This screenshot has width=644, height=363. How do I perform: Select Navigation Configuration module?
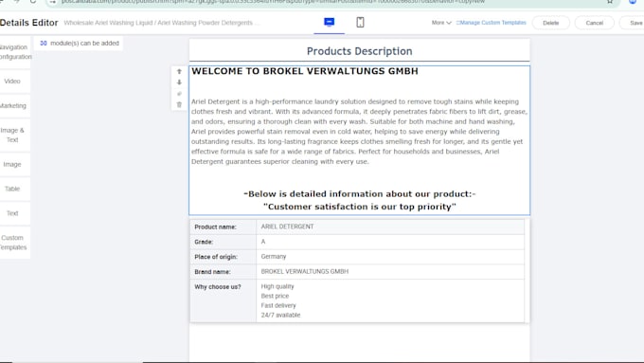click(15, 52)
